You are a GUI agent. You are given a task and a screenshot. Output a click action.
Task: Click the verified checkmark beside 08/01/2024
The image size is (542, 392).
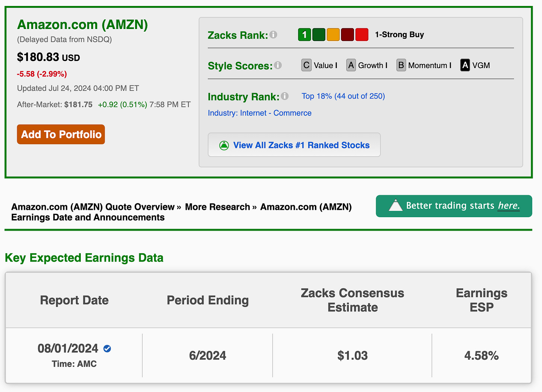click(x=107, y=348)
